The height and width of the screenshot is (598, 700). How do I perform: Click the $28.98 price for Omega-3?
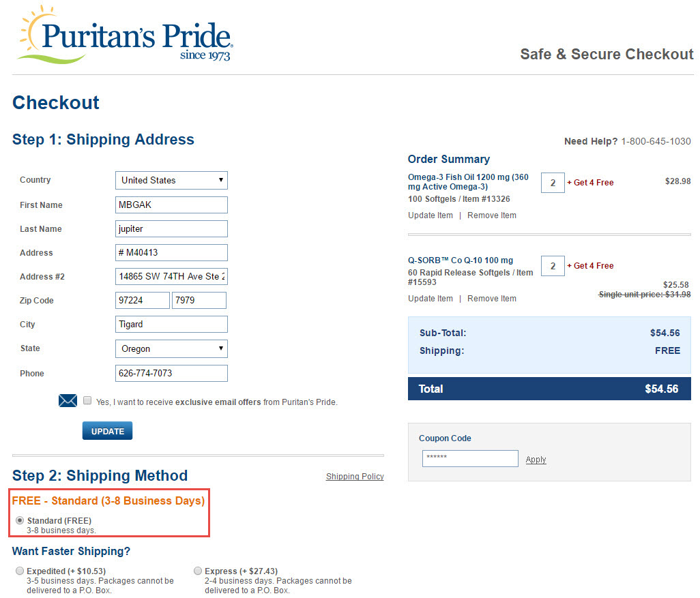677,181
